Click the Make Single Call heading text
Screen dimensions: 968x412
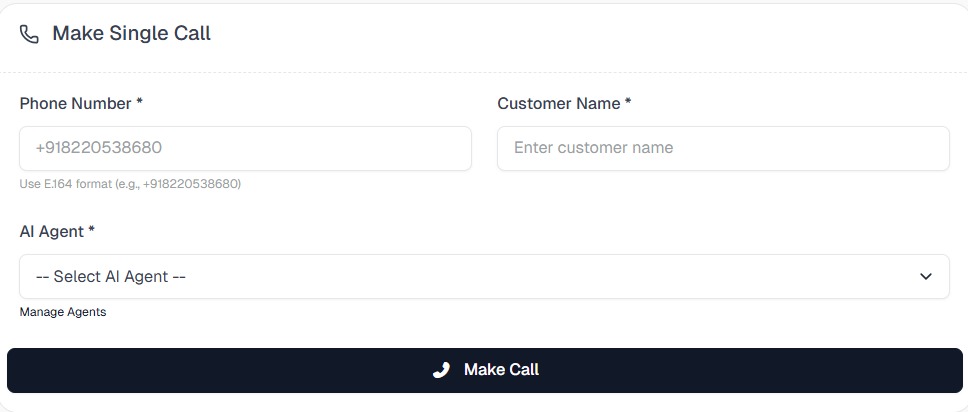[x=131, y=33]
